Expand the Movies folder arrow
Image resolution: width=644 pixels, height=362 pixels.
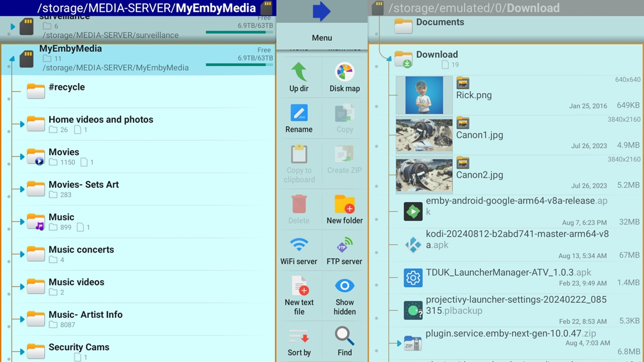(22, 157)
